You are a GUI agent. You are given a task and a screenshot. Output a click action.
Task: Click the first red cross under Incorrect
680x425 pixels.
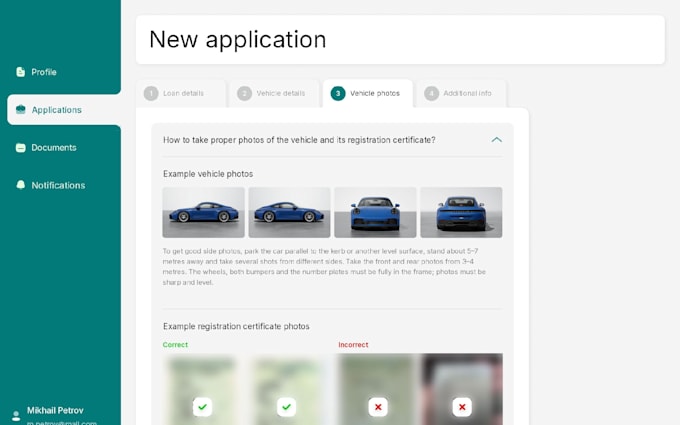click(x=378, y=407)
